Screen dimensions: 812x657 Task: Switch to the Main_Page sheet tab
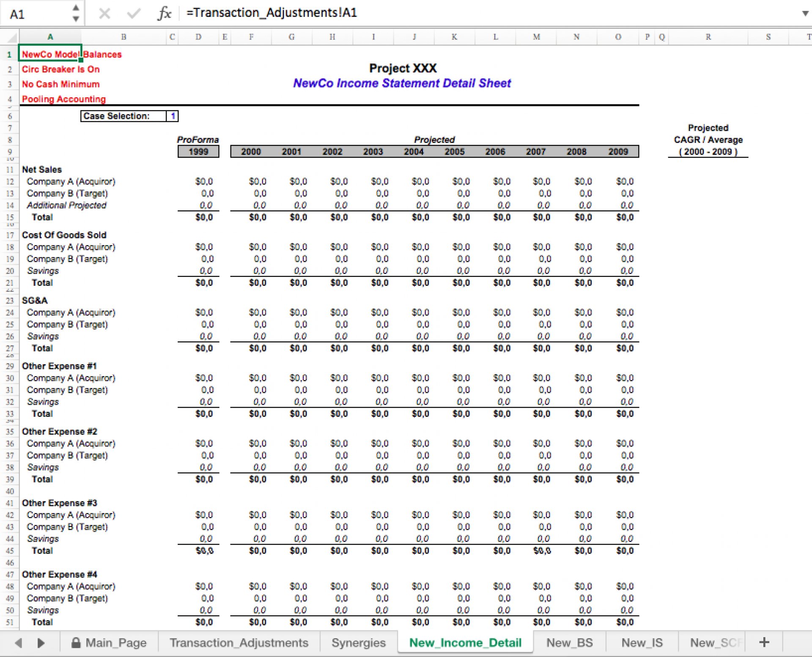coord(109,643)
